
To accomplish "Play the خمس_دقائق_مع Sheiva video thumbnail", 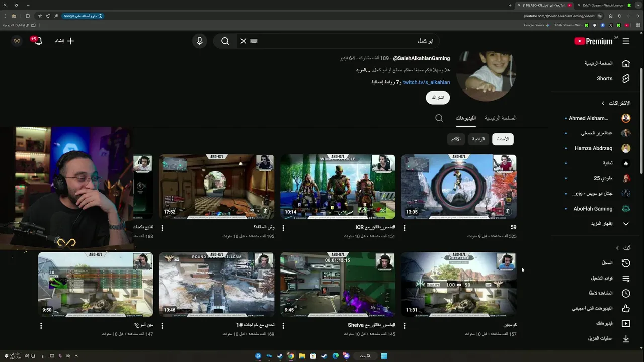I will pyautogui.click(x=338, y=285).
